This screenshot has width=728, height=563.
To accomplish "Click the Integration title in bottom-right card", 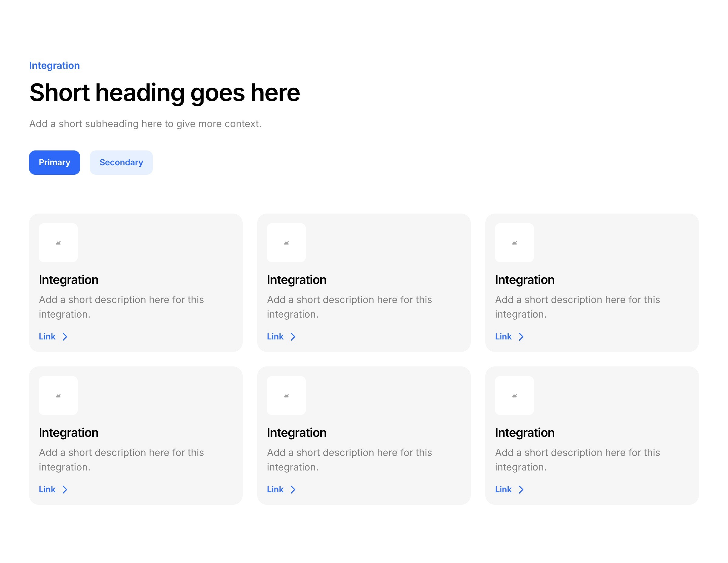I will click(525, 433).
